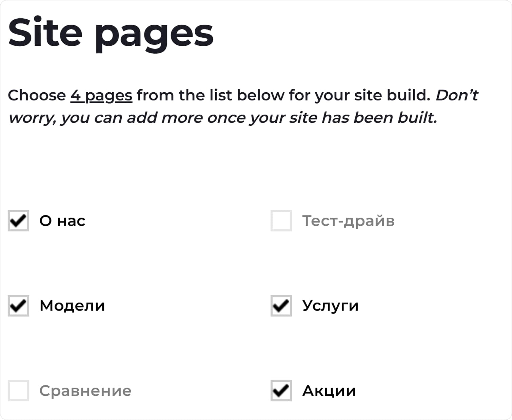
Task: Uncheck the Модели checkbox
Action: click(18, 306)
